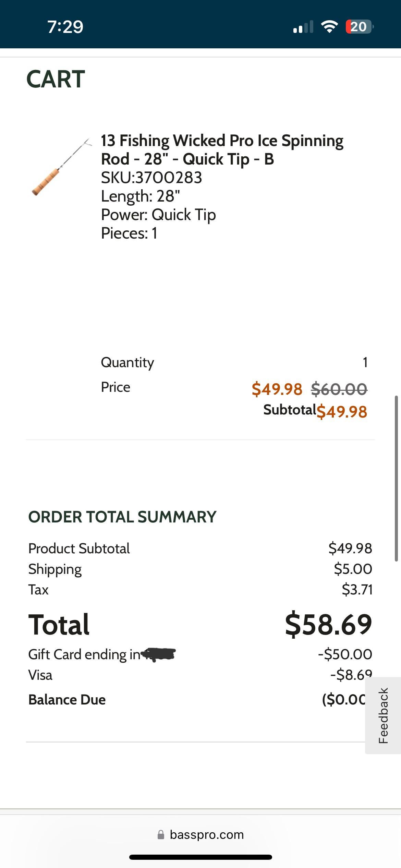Screen dimensions: 401x868
Task: Tap the Gift Card ending in row
Action: (x=84, y=654)
